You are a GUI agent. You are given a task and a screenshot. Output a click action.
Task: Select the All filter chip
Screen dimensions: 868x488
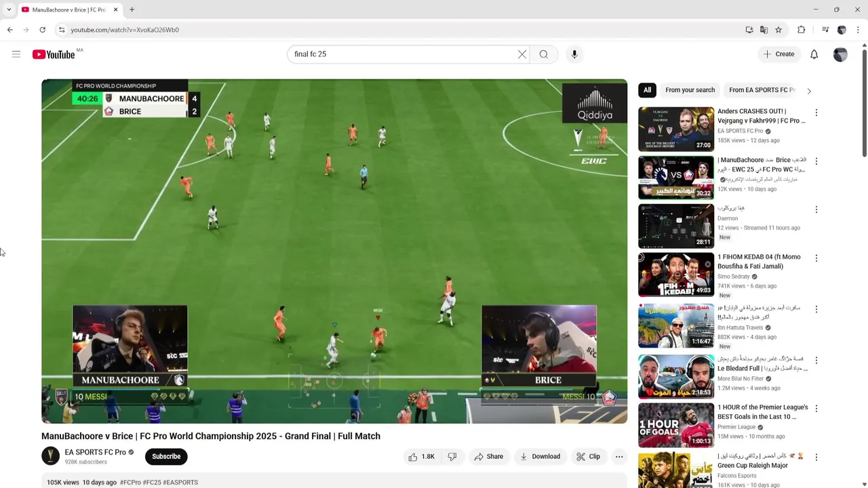647,90
